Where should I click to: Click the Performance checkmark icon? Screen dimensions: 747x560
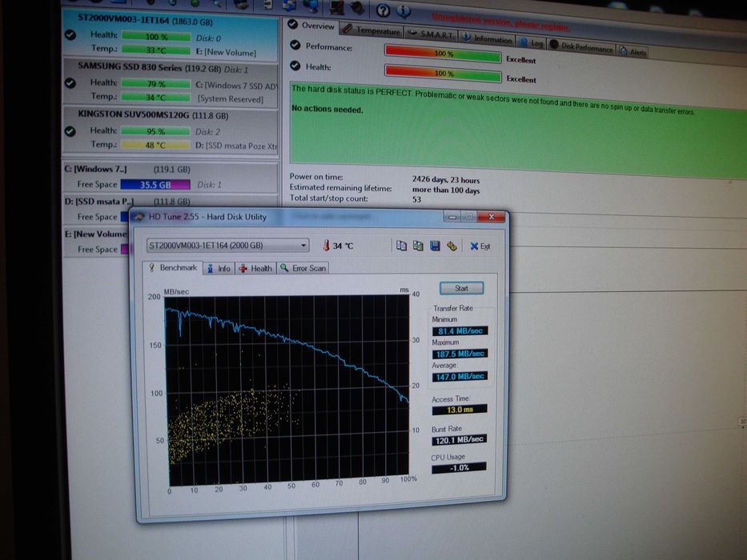[x=295, y=46]
